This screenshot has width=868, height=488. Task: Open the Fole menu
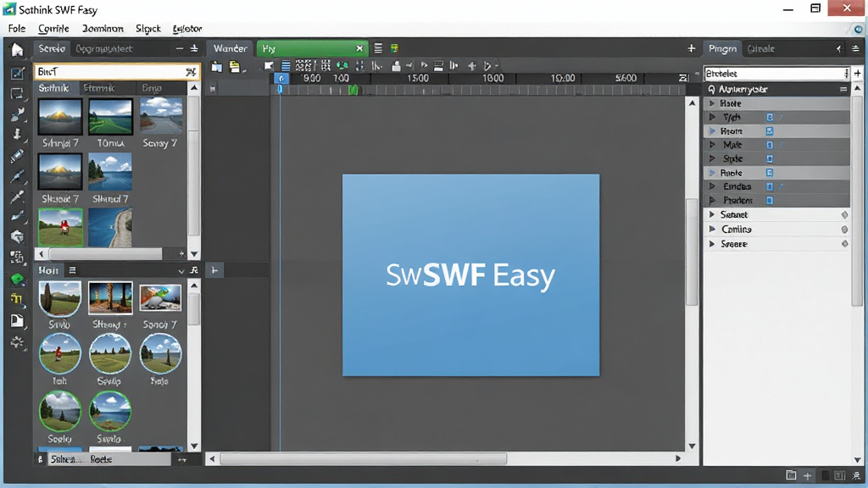17,29
